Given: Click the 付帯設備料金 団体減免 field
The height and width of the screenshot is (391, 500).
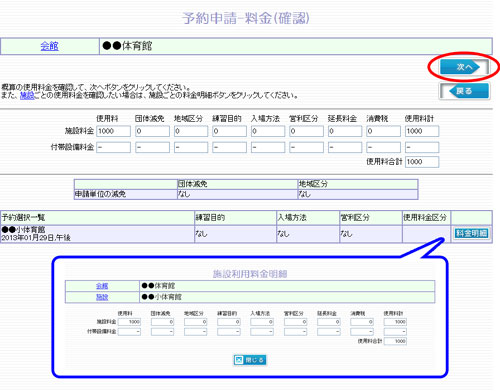Looking at the screenshot, I should click(x=152, y=147).
